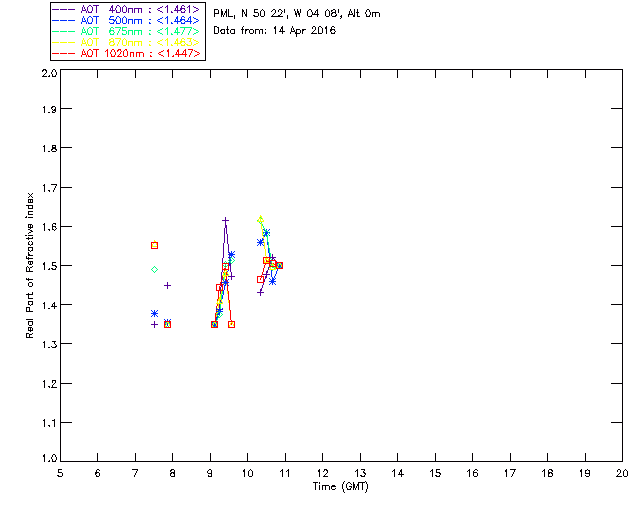
Task: Click the x-axis tick label 6
Action: coord(98,473)
